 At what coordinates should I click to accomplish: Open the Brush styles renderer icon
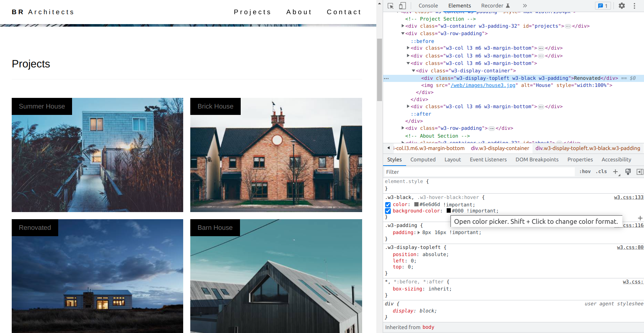coord(628,172)
